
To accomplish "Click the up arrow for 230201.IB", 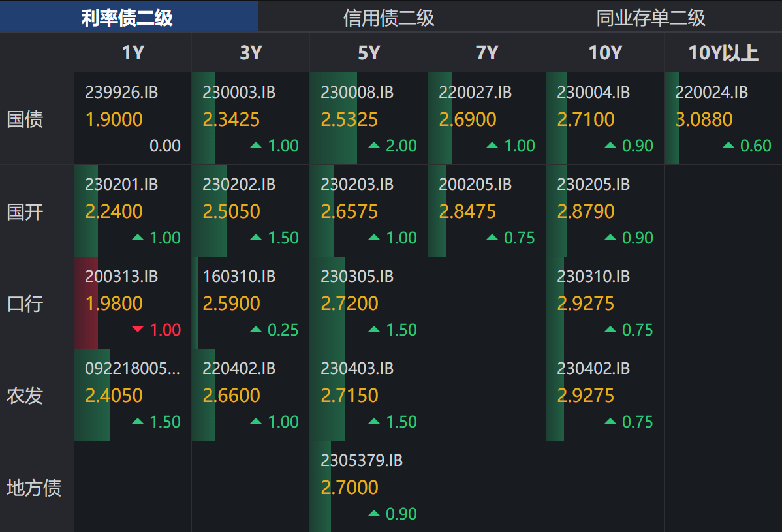I will 138,238.
